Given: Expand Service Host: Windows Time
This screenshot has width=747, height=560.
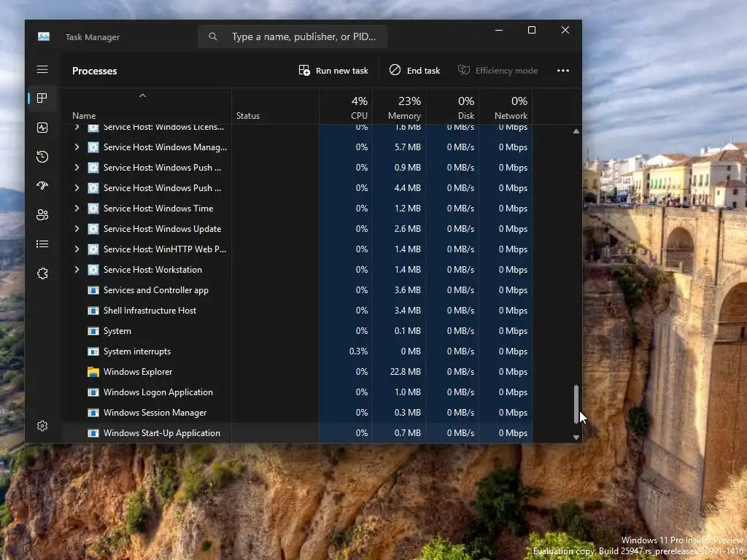Looking at the screenshot, I should [77, 208].
